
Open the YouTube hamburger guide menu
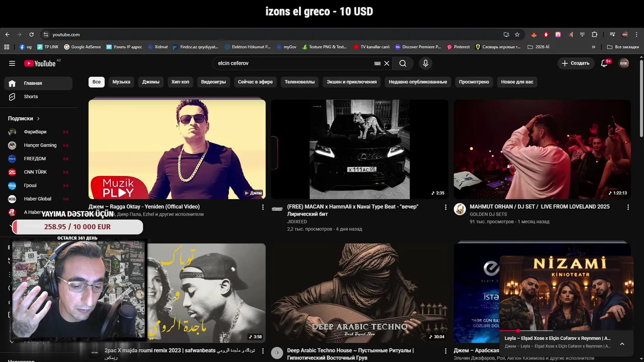pos(12,63)
